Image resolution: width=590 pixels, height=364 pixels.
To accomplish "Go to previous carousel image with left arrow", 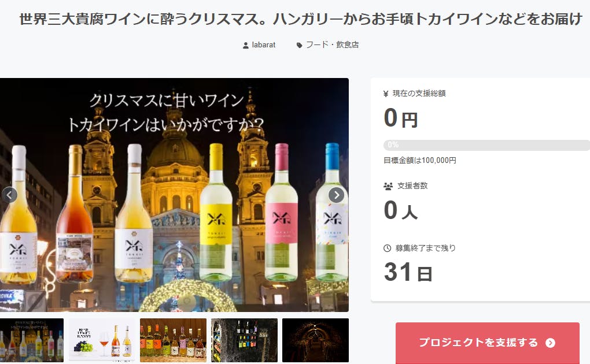I will pyautogui.click(x=9, y=195).
